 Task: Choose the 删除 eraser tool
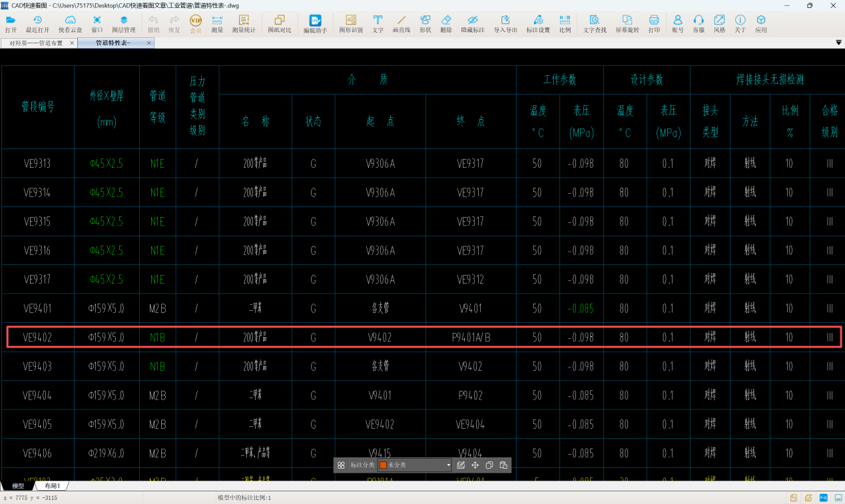[x=446, y=24]
